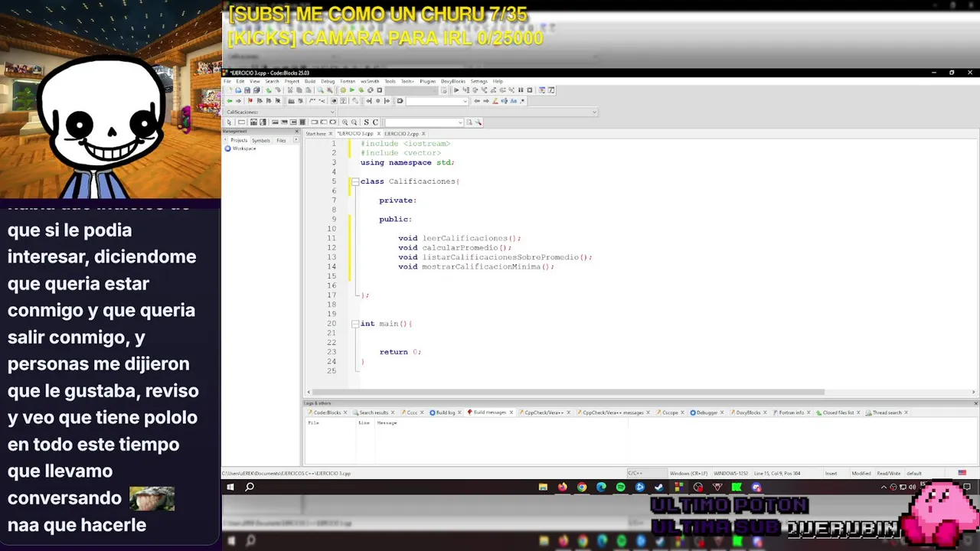Open the Debug menu
The height and width of the screenshot is (551, 980).
[x=328, y=81]
